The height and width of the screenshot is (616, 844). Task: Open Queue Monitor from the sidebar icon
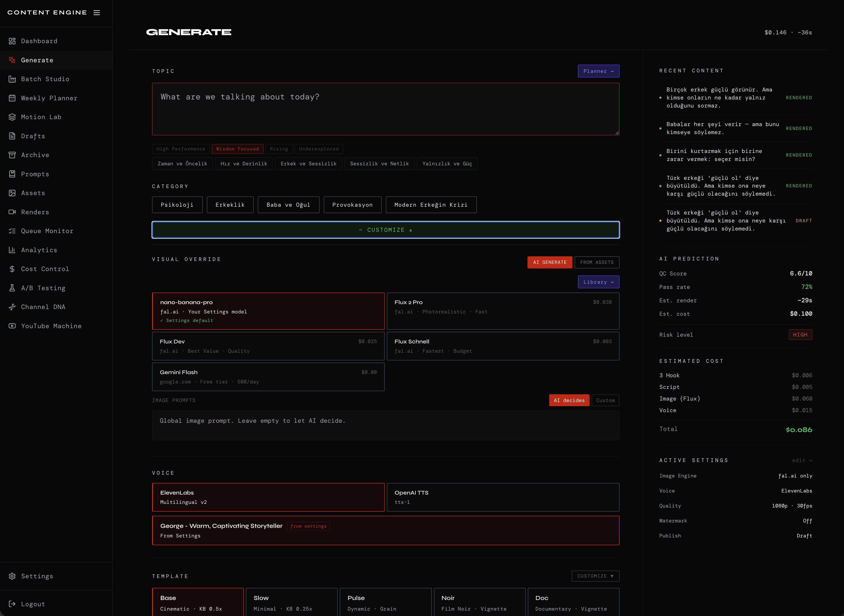pyautogui.click(x=12, y=231)
